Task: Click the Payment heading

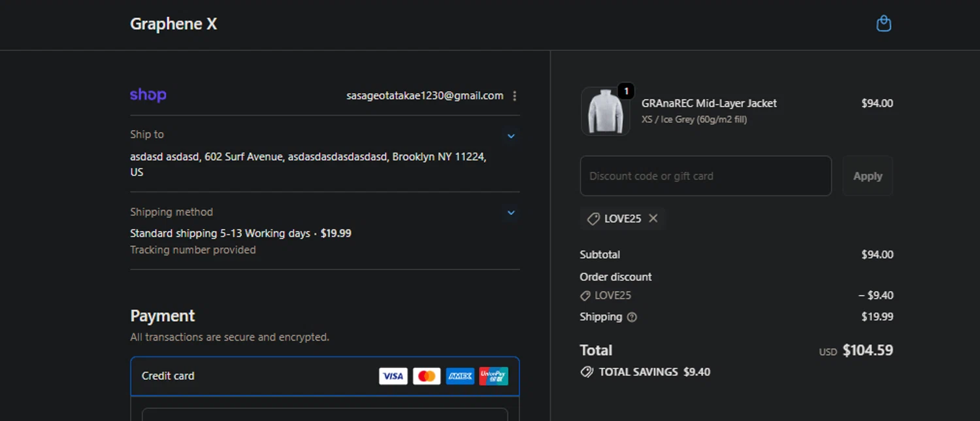Action: (x=163, y=316)
